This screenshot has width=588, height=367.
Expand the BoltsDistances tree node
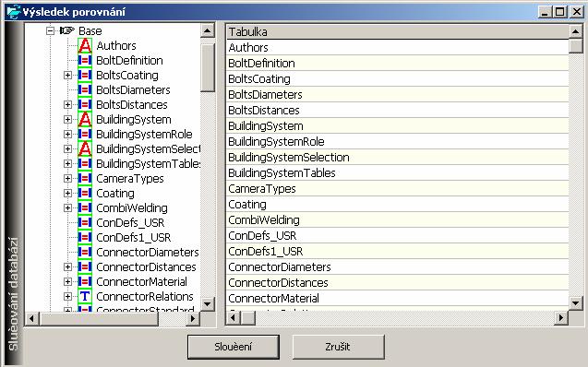coord(67,104)
